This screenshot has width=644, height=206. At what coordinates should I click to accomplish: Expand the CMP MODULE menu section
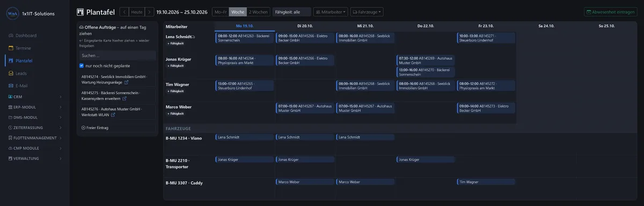[x=35, y=148]
